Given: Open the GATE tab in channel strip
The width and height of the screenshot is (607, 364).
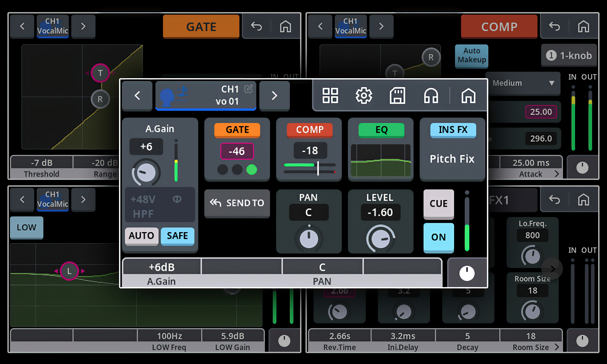Looking at the screenshot, I should pyautogui.click(x=237, y=130).
